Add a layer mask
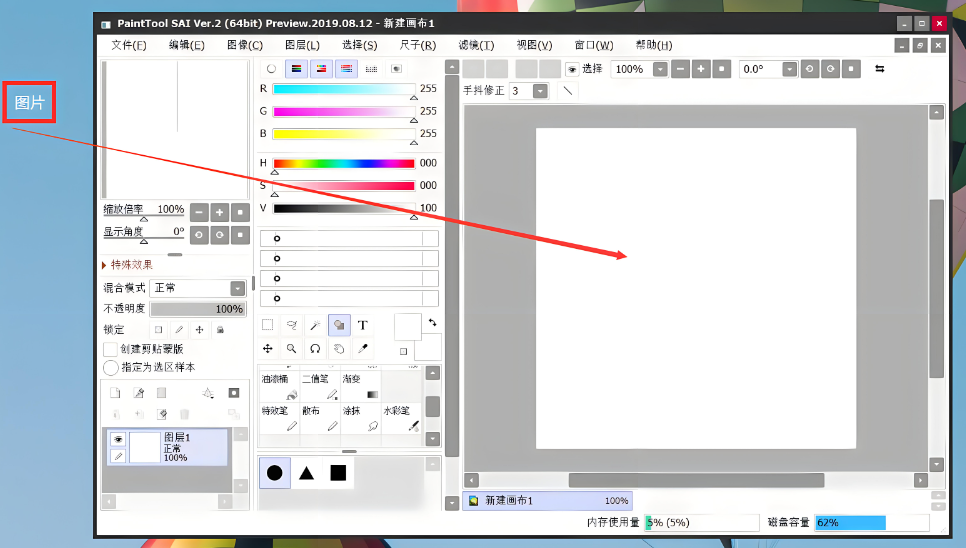Screen dimensions: 966x548 (233, 393)
